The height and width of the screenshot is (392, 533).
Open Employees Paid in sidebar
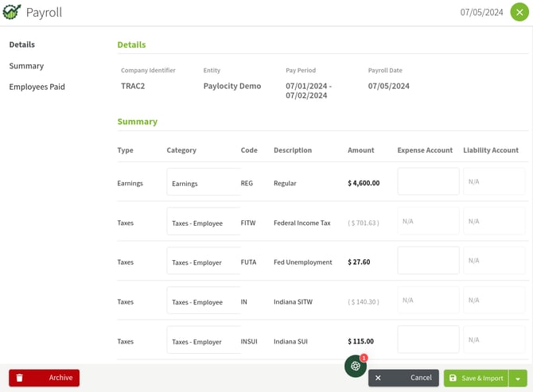pyautogui.click(x=37, y=87)
